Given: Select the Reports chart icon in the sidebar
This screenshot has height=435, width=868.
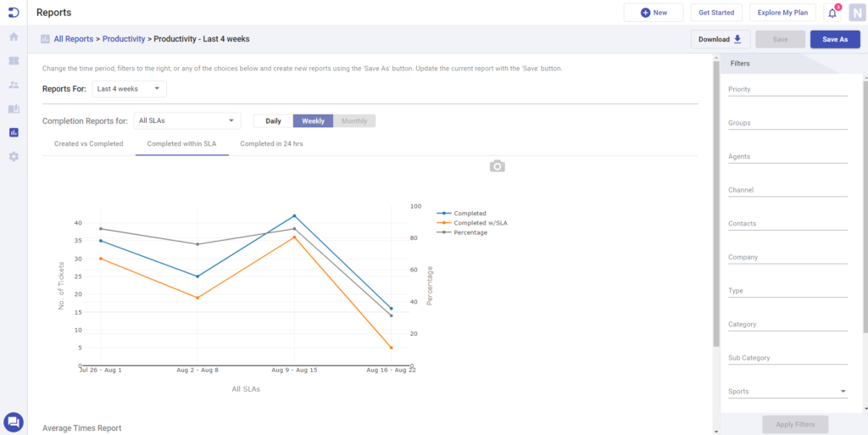Looking at the screenshot, I should tap(14, 132).
